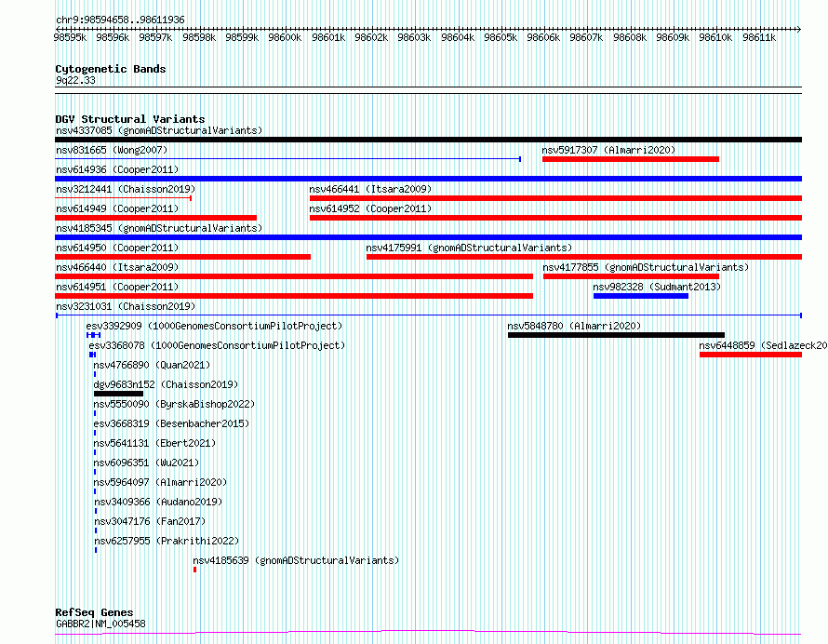
Task: Click the red nsv614950 variant bar
Action: (x=182, y=257)
